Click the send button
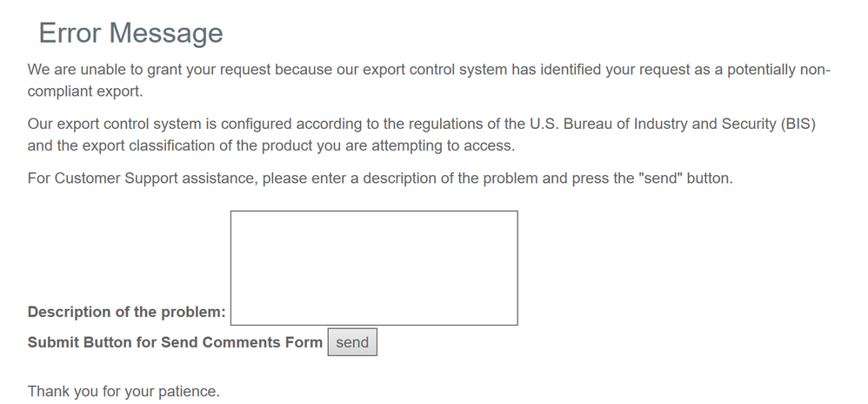The width and height of the screenshot is (868, 404). (352, 342)
